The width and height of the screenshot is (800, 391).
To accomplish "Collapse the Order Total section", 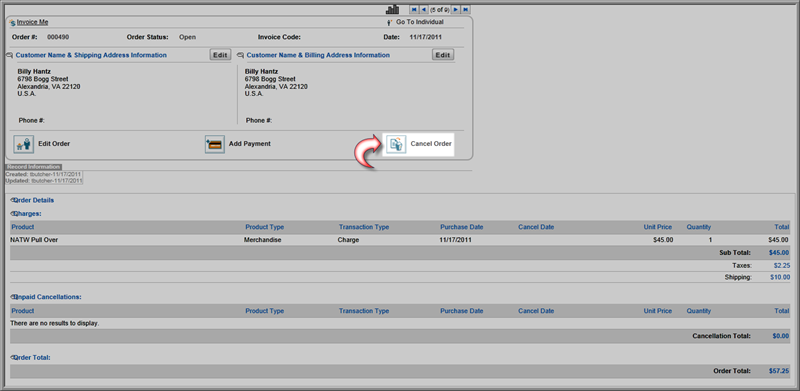I will point(13,358).
